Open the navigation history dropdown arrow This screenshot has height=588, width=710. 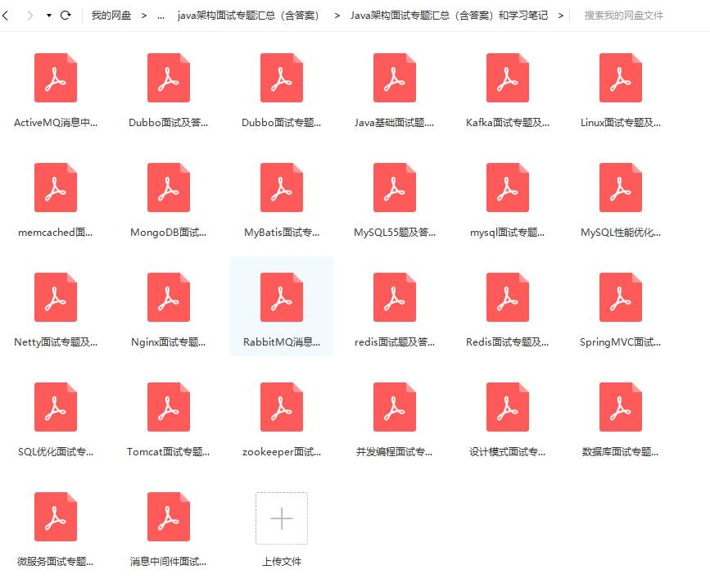coord(48,16)
